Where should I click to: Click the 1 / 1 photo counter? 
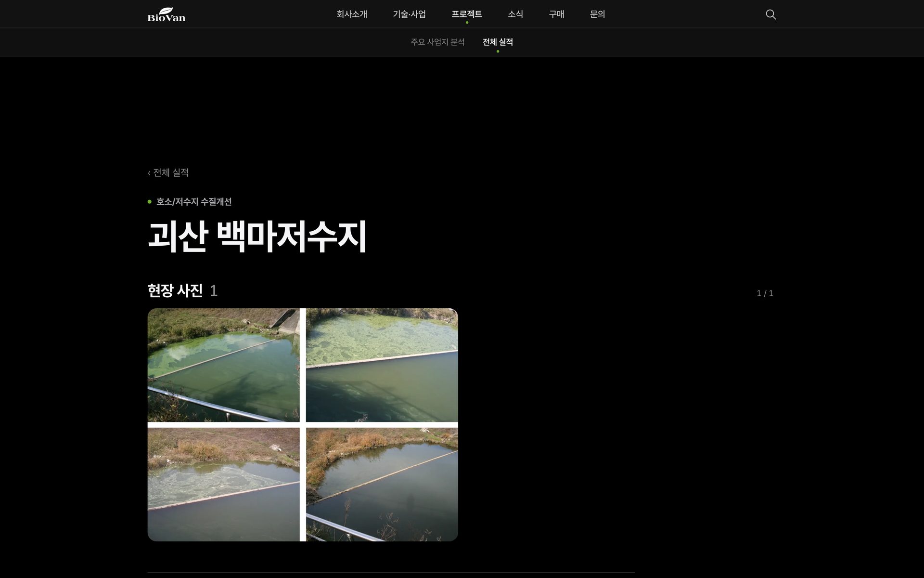pos(765,293)
